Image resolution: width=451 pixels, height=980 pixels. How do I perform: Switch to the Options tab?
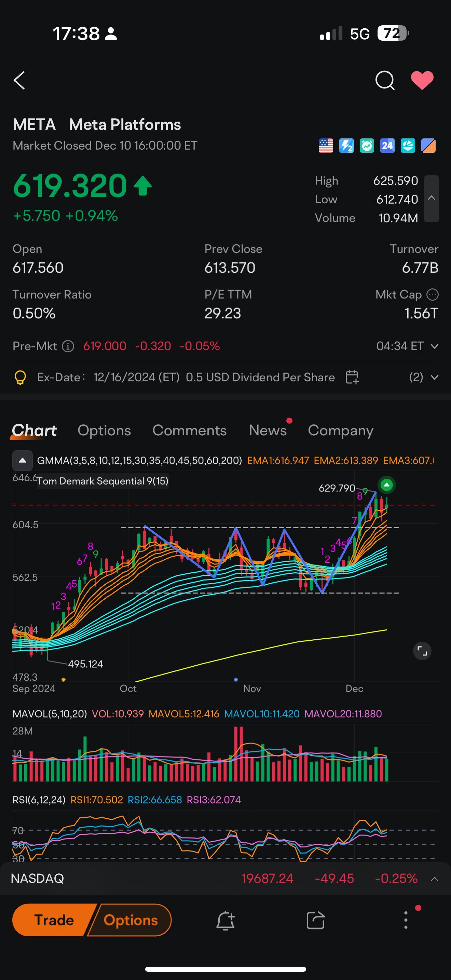point(104,430)
